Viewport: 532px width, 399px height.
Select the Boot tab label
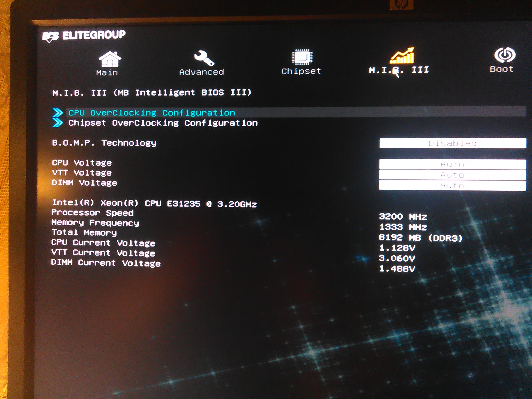pos(501,69)
